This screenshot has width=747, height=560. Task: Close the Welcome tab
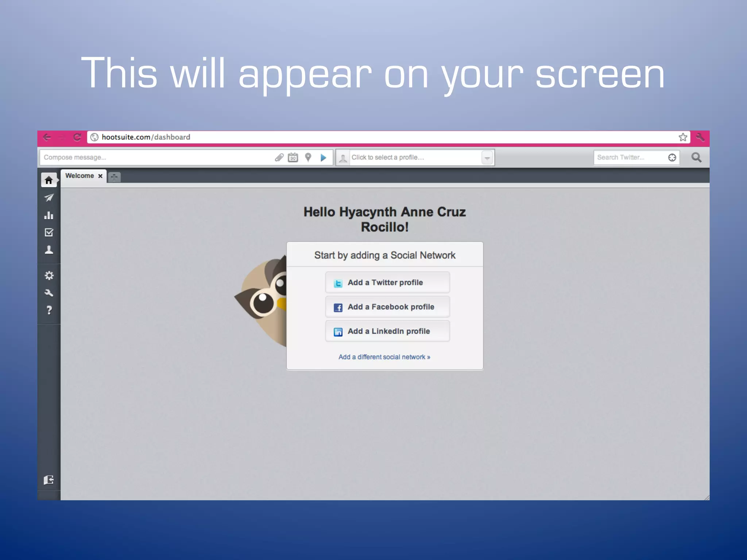tap(100, 176)
